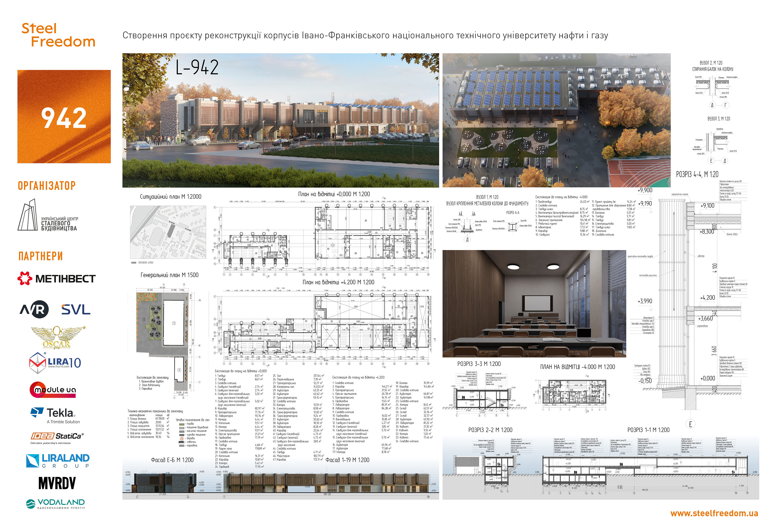Click the Metinvest partner logo
This screenshot has height=532, width=781.
tap(56, 278)
